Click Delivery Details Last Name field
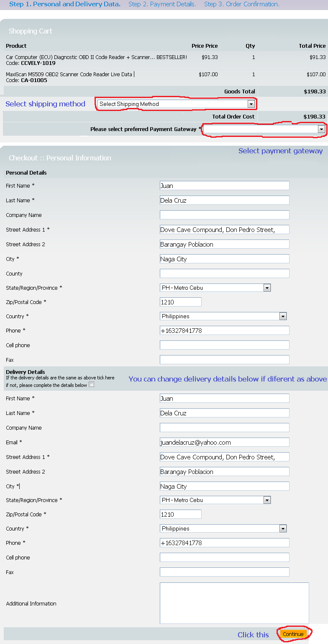 click(225, 413)
